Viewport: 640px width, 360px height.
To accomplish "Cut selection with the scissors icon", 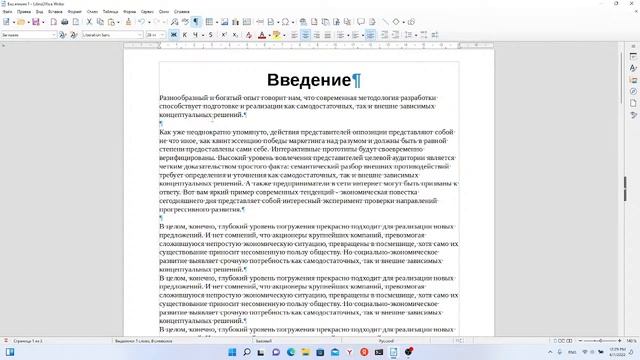I will pos(89,22).
